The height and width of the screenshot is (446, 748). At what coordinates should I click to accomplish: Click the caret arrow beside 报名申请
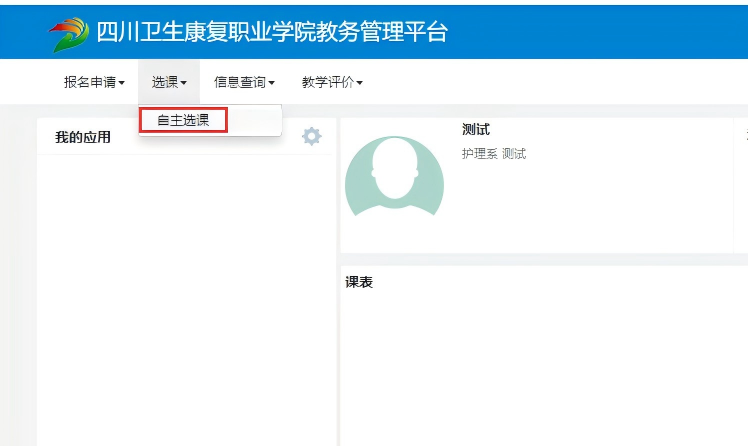(x=122, y=83)
